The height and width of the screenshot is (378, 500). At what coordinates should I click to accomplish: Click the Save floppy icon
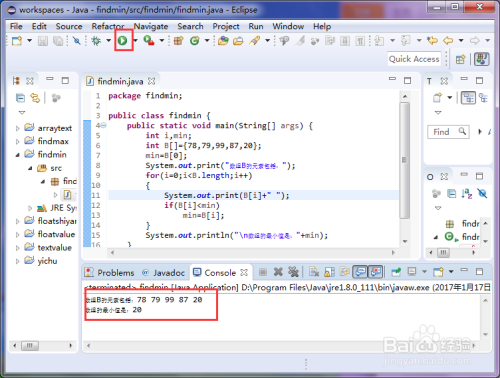pos(43,41)
